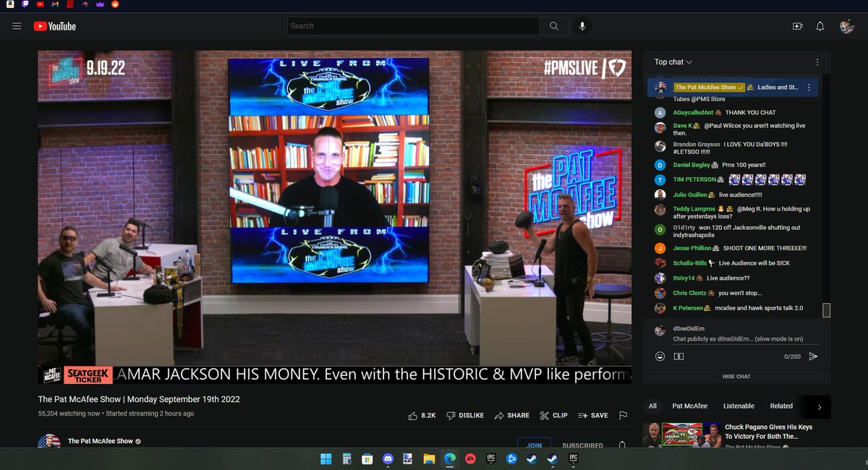Image resolution: width=868 pixels, height=470 pixels.
Task: Click the search magnifier button
Action: 554,26
